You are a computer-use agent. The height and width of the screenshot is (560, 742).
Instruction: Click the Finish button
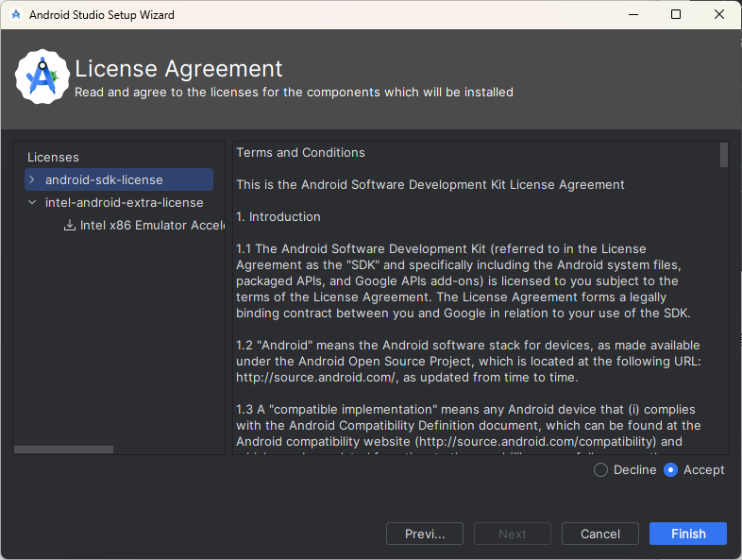[688, 534]
